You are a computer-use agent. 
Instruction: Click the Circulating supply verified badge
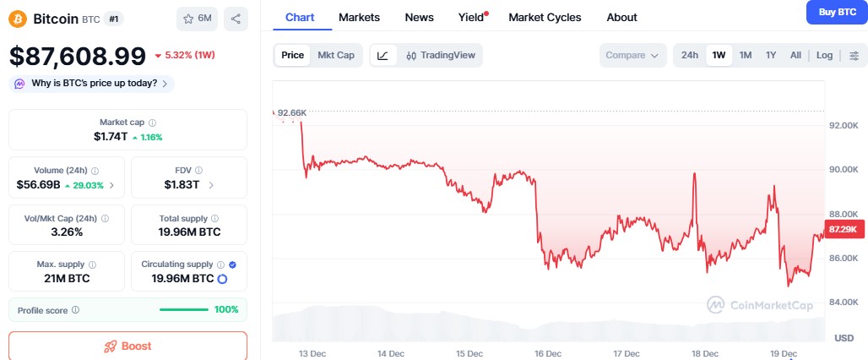pos(232,265)
